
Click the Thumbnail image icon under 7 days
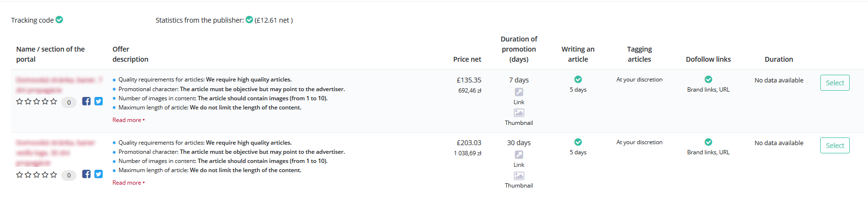pyautogui.click(x=519, y=113)
